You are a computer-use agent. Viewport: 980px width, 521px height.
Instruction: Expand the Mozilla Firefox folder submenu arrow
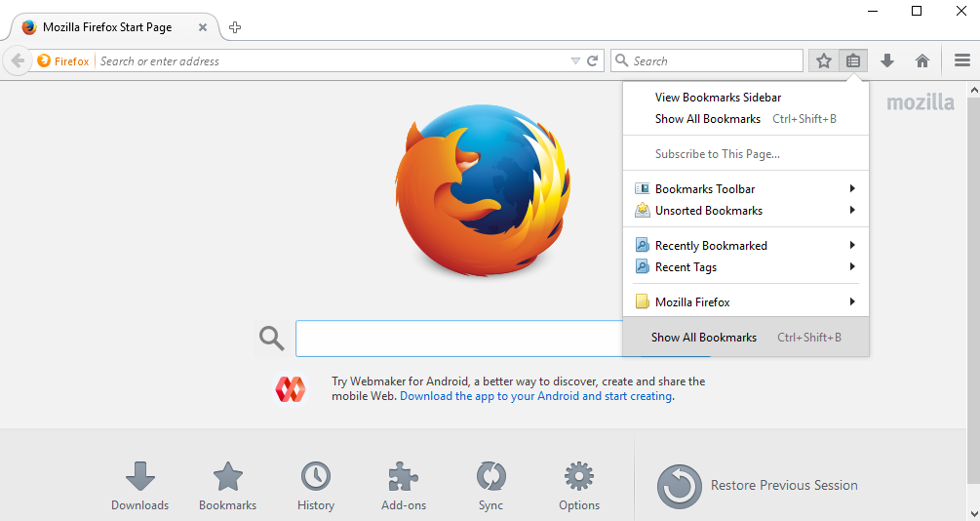pos(852,301)
